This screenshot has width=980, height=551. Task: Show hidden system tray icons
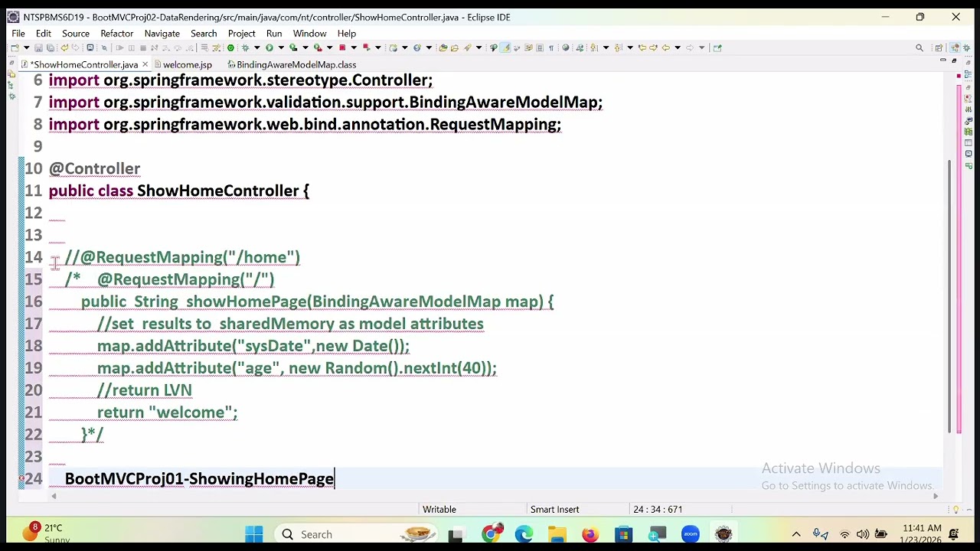(x=796, y=534)
